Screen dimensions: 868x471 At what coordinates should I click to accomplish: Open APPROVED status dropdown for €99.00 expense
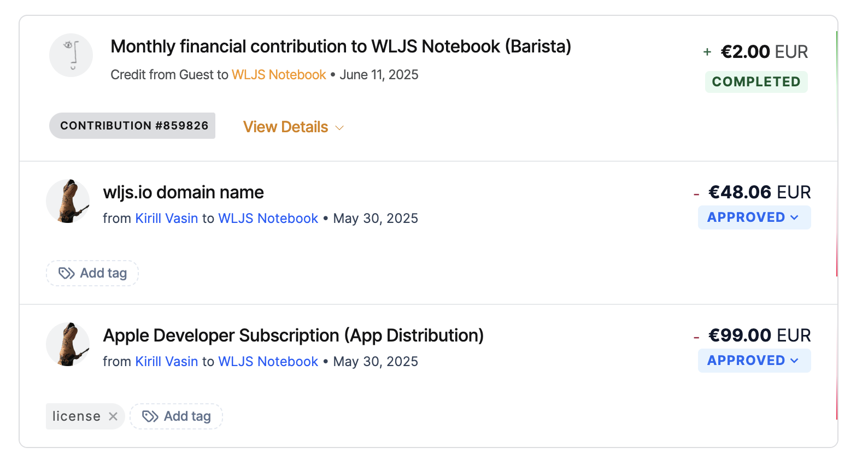tap(754, 361)
